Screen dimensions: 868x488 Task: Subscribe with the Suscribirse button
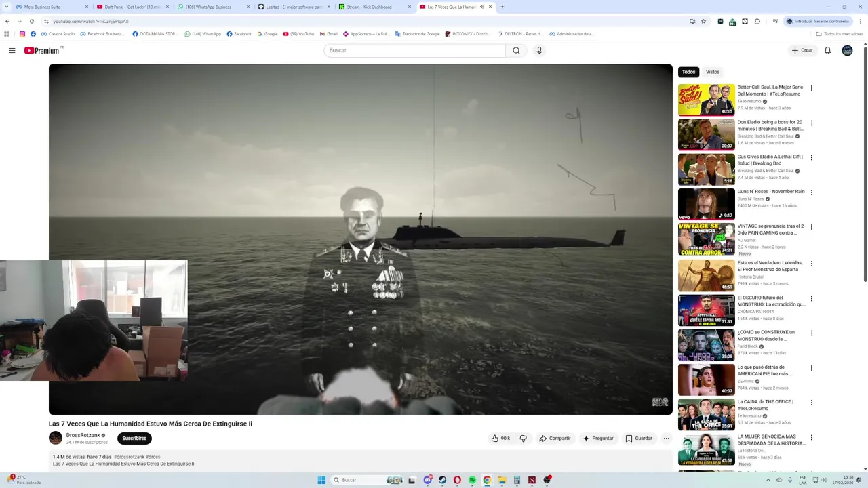coord(134,439)
